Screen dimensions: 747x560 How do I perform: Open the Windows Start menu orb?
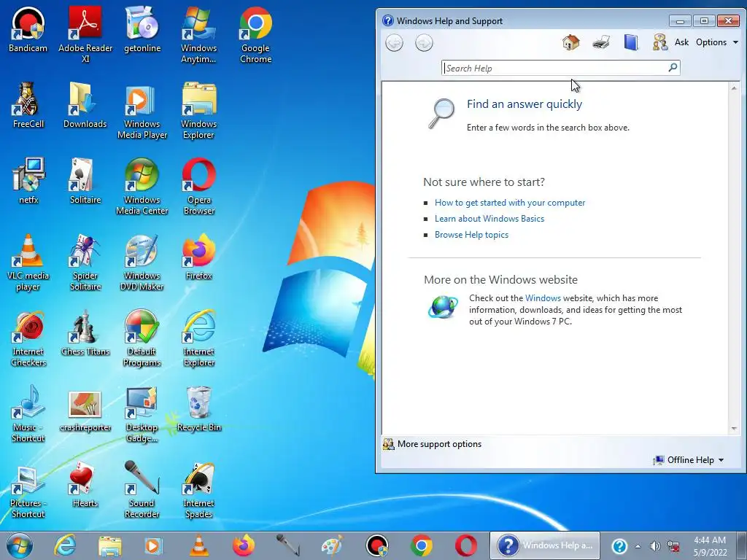point(20,545)
